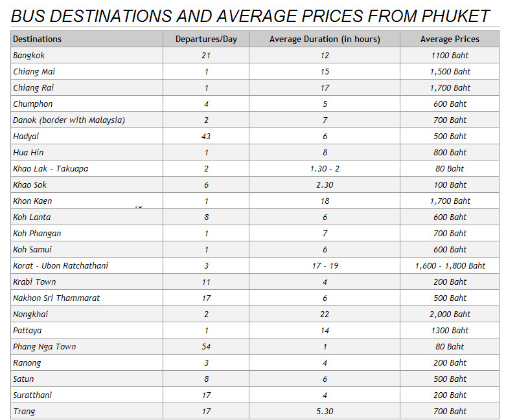Select the Bangkok destination cell
This screenshot has width=506, height=420.
pyautogui.click(x=87, y=56)
